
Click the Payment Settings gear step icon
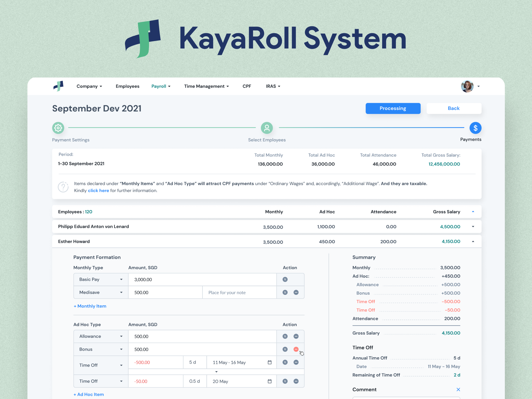(58, 128)
